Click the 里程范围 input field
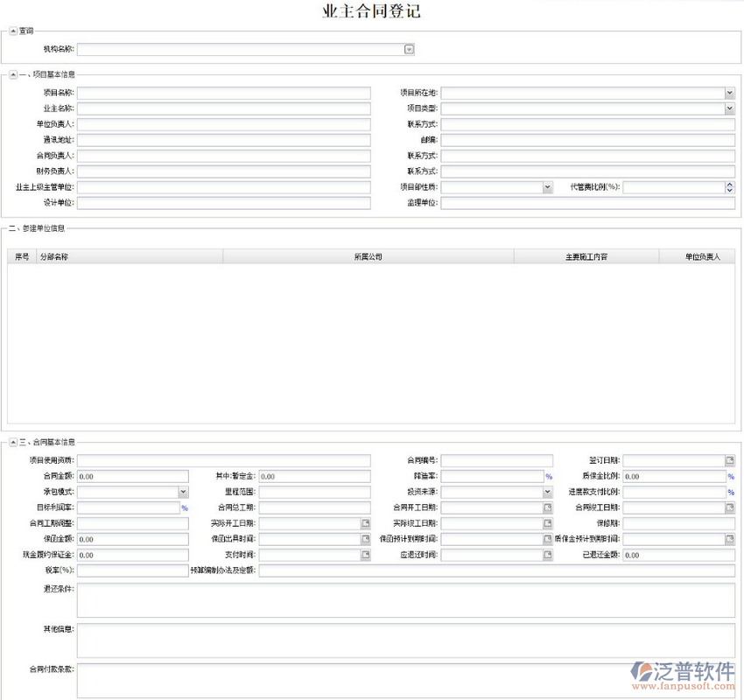This screenshot has height=700, width=744. [314, 492]
